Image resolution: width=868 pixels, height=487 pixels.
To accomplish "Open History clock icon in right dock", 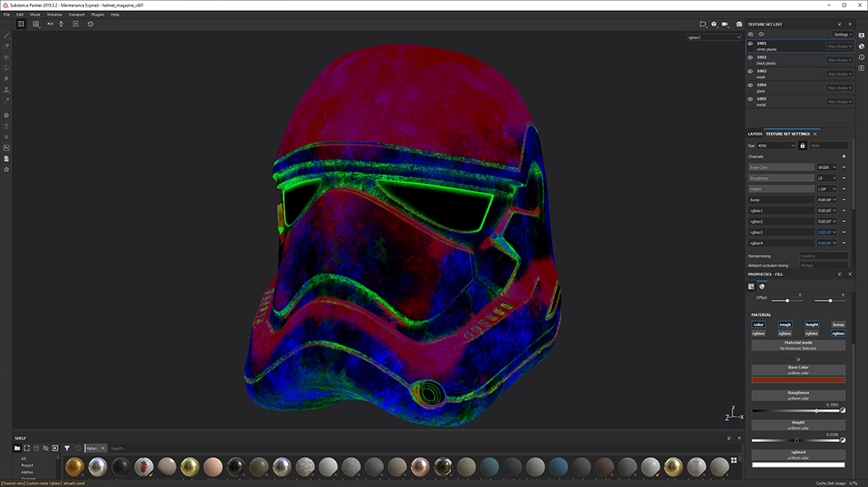I will point(861,58).
